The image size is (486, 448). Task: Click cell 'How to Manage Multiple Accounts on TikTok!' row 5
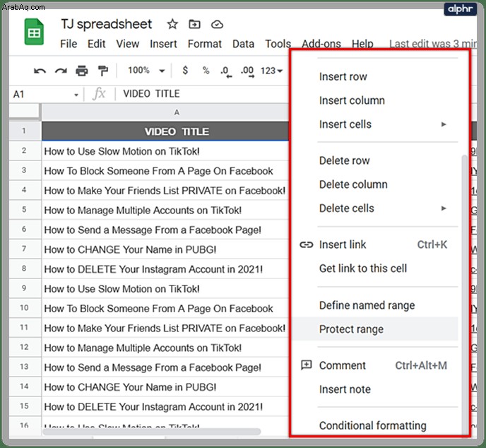pos(165,210)
